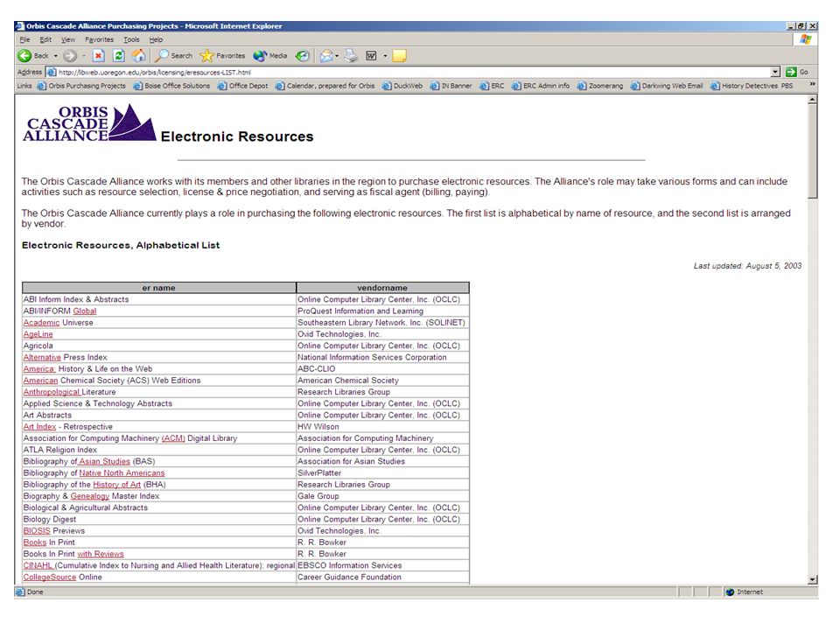Open Office Depot bookmark
The height and width of the screenshot is (630, 840).
(242, 86)
